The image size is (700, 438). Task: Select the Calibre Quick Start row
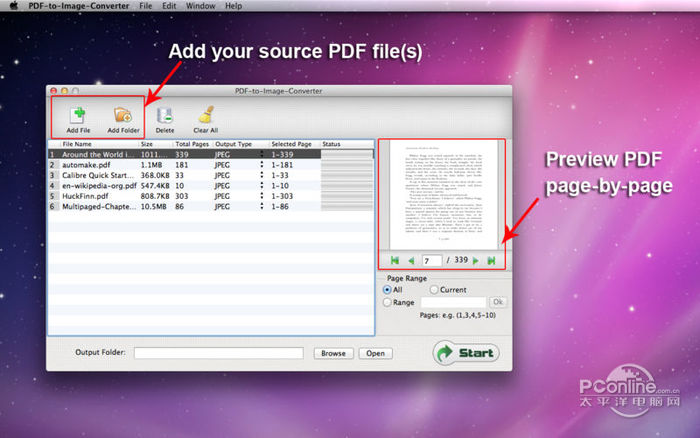pos(211,175)
